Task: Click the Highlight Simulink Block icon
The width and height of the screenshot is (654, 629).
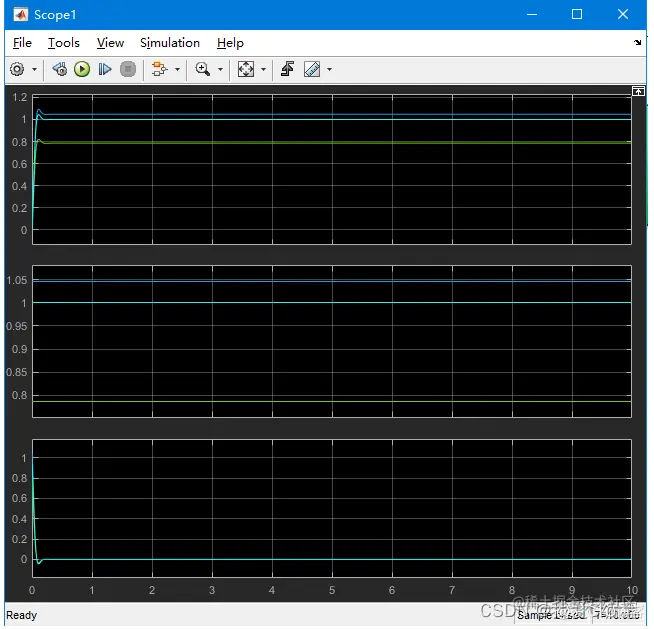Action: click(159, 69)
